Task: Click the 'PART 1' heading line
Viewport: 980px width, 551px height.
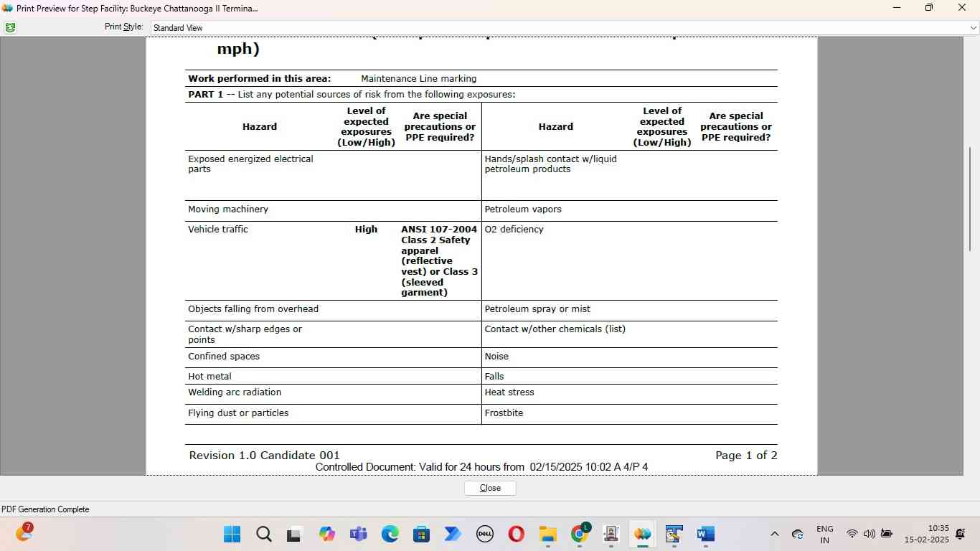Action: click(x=352, y=95)
